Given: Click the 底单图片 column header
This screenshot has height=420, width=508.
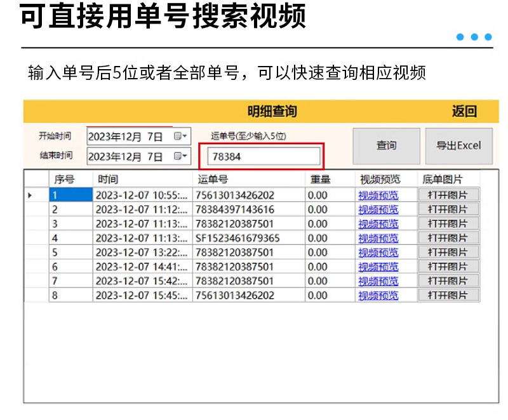Looking at the screenshot, I should click(449, 180).
